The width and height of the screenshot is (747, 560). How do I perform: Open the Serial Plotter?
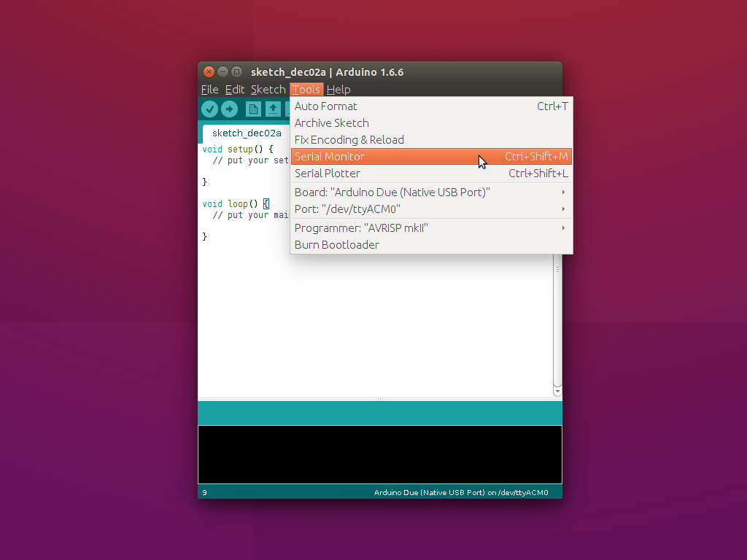pos(431,174)
